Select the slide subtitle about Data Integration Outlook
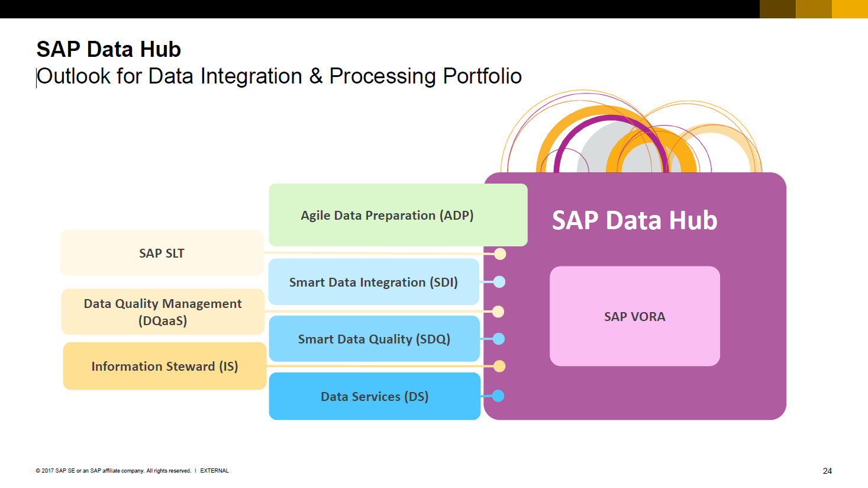The height and width of the screenshot is (488, 868). pyautogui.click(x=279, y=76)
